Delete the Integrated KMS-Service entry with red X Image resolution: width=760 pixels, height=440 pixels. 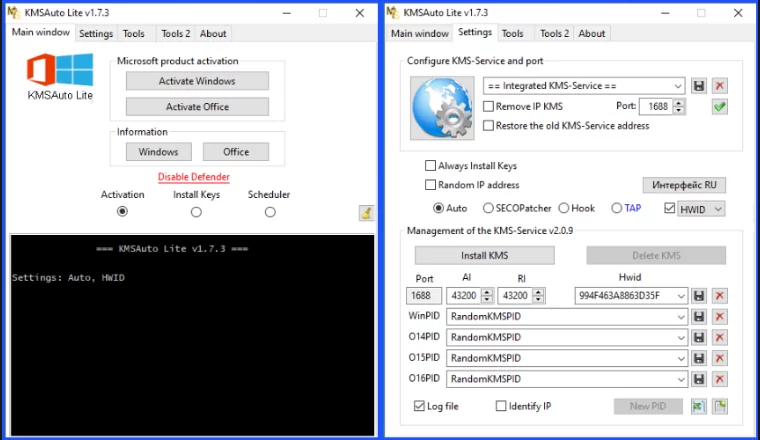tap(720, 86)
